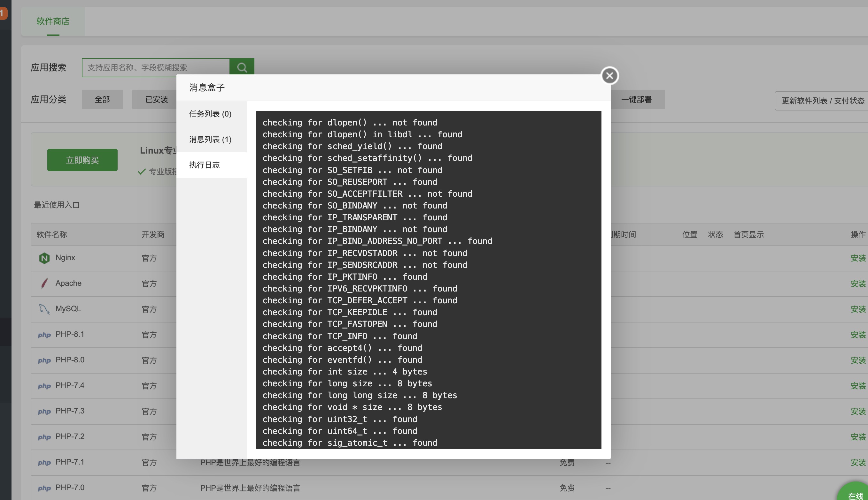868x500 pixels.
Task: Click 更新软件列表 / 支付状态 button
Action: click(823, 101)
